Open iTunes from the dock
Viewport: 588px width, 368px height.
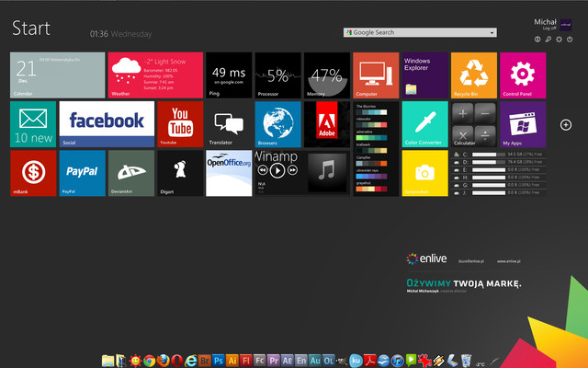tap(397, 361)
